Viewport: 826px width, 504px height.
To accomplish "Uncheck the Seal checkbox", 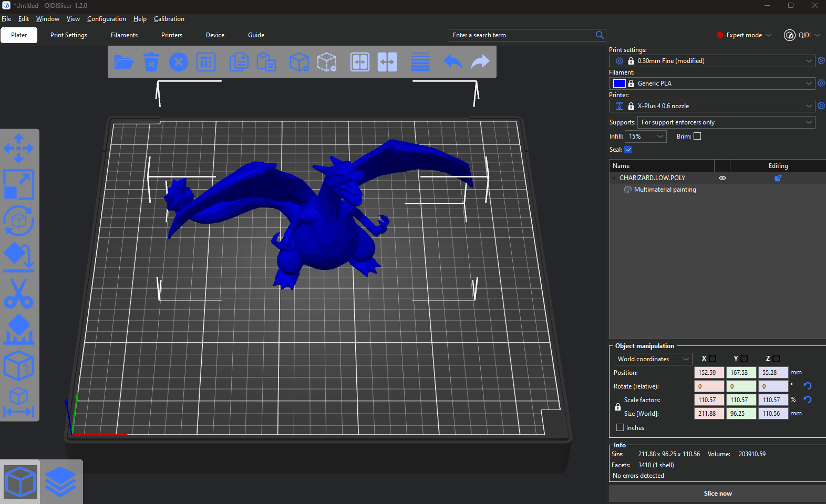I will coord(628,150).
